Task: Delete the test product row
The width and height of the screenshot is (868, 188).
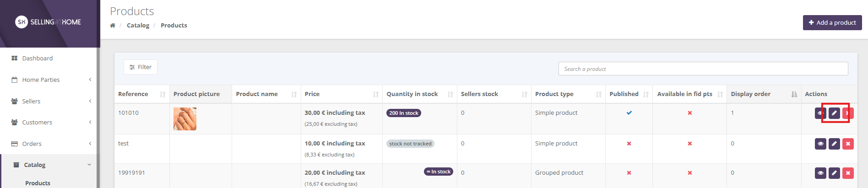Action: [848, 144]
